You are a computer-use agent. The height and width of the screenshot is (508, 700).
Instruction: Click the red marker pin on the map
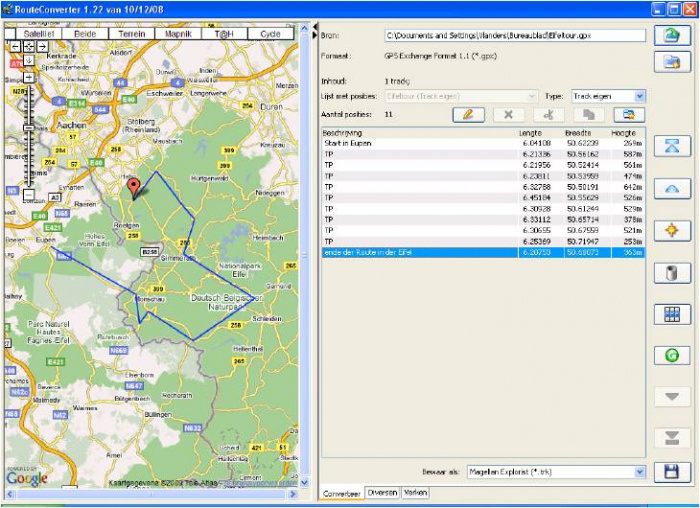click(x=133, y=187)
